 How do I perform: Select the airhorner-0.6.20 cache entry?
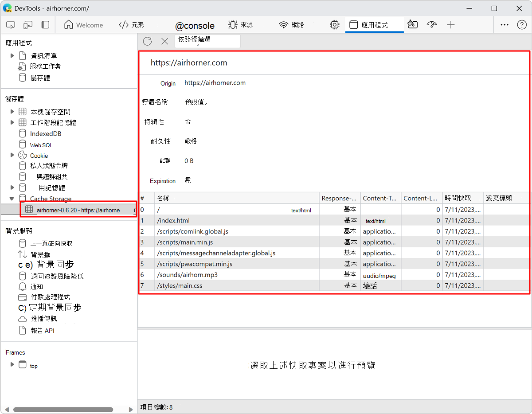tap(78, 210)
